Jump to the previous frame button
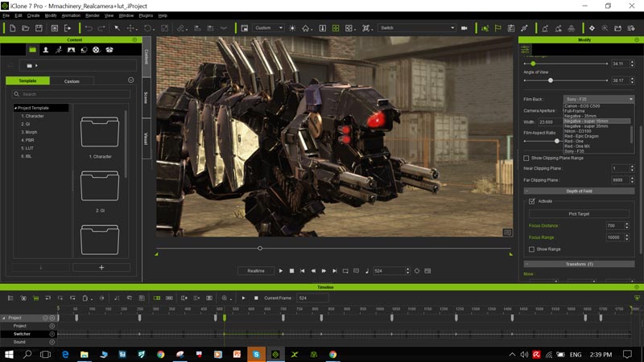 [x=313, y=271]
